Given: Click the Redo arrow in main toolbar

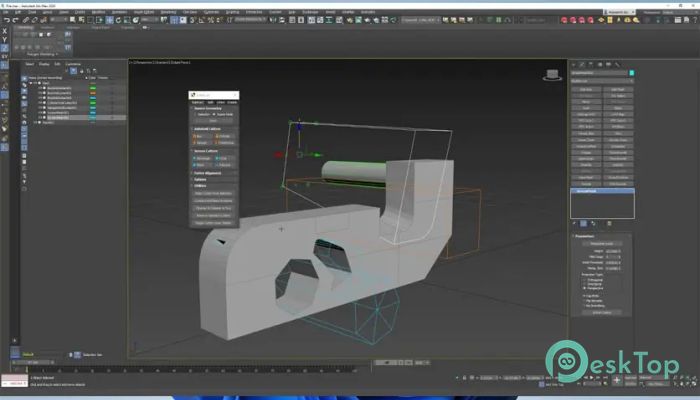Looking at the screenshot, I should [x=15, y=20].
